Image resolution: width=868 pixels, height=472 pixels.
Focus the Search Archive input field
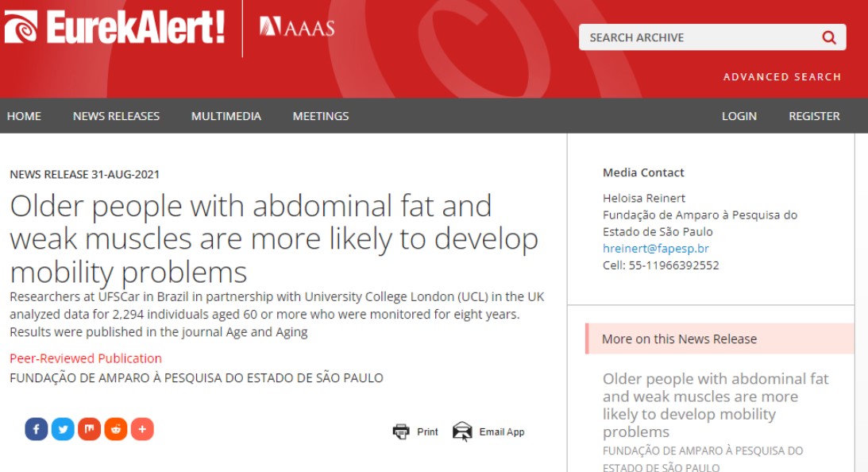tap(699, 37)
